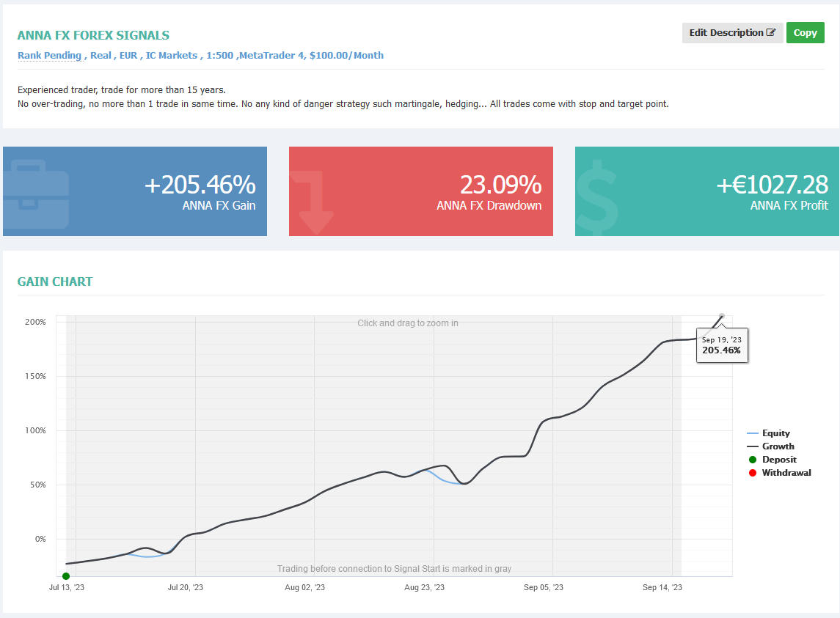This screenshot has width=840, height=618.
Task: Open the Rank Pending link
Action: (x=49, y=55)
